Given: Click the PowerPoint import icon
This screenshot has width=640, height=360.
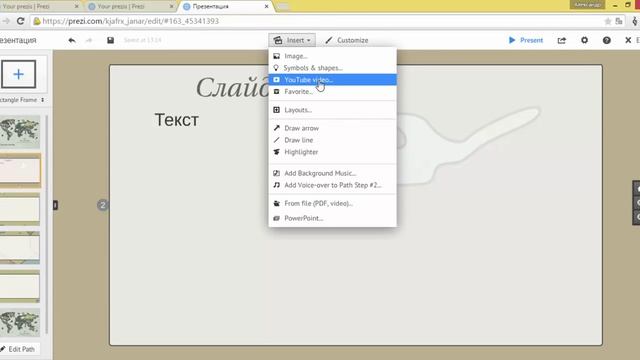Looking at the screenshot, I should pyautogui.click(x=276, y=218).
